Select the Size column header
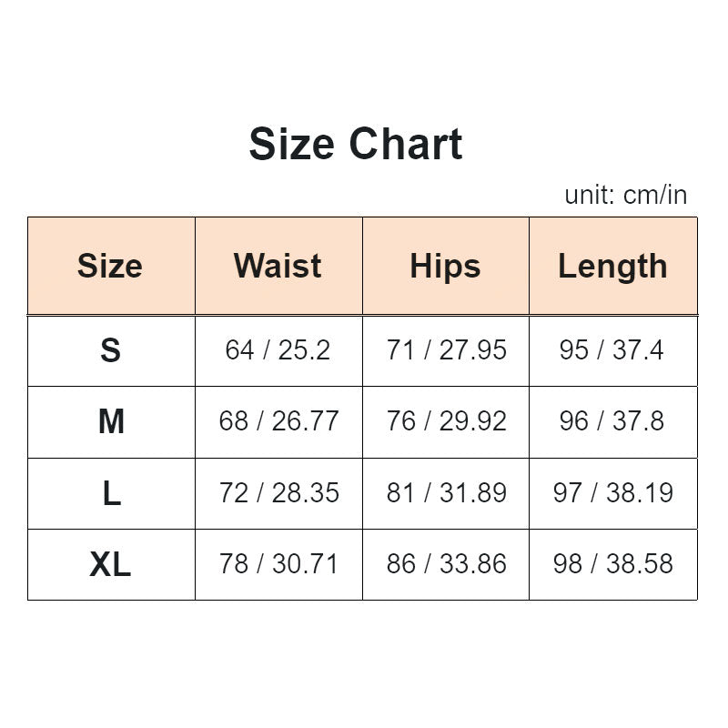The height and width of the screenshot is (728, 728). pyautogui.click(x=110, y=266)
